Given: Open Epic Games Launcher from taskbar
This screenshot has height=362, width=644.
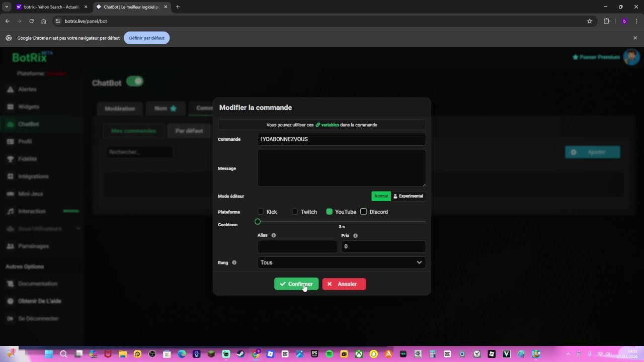Looking at the screenshot, I should 314,354.
